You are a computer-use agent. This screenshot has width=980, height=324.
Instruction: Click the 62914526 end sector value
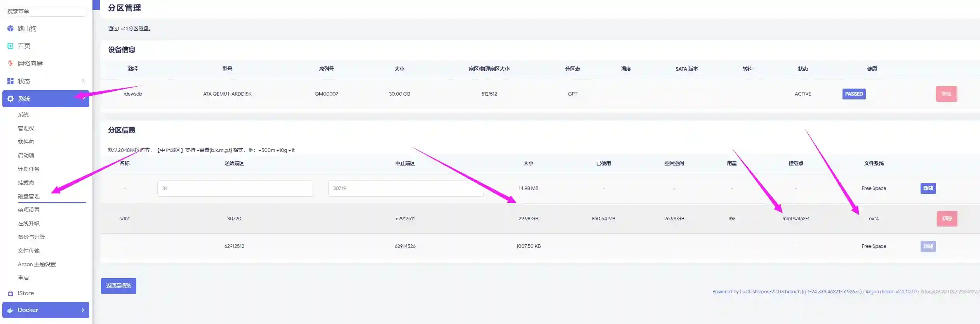pos(405,246)
